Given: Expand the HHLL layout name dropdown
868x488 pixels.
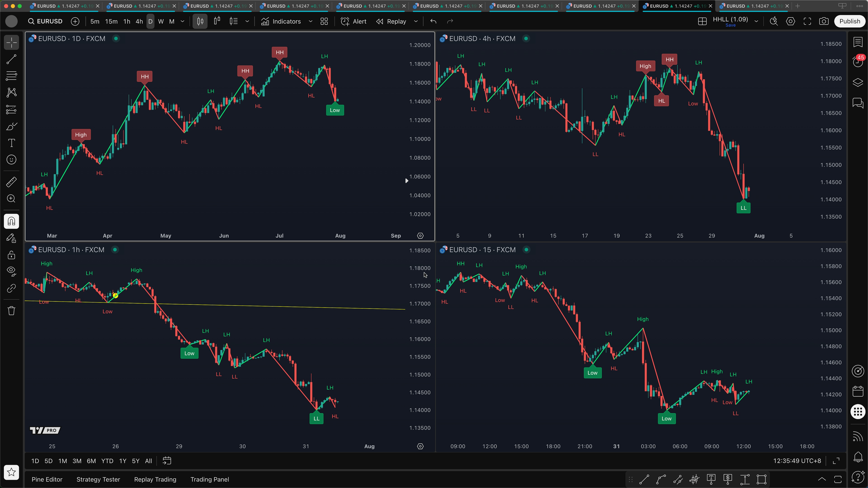Looking at the screenshot, I should [756, 21].
